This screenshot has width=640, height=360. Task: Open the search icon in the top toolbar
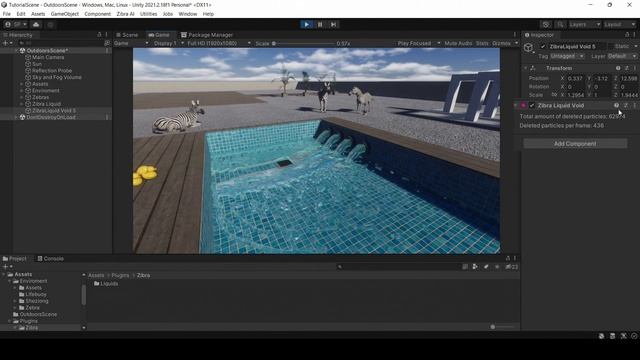click(x=560, y=24)
